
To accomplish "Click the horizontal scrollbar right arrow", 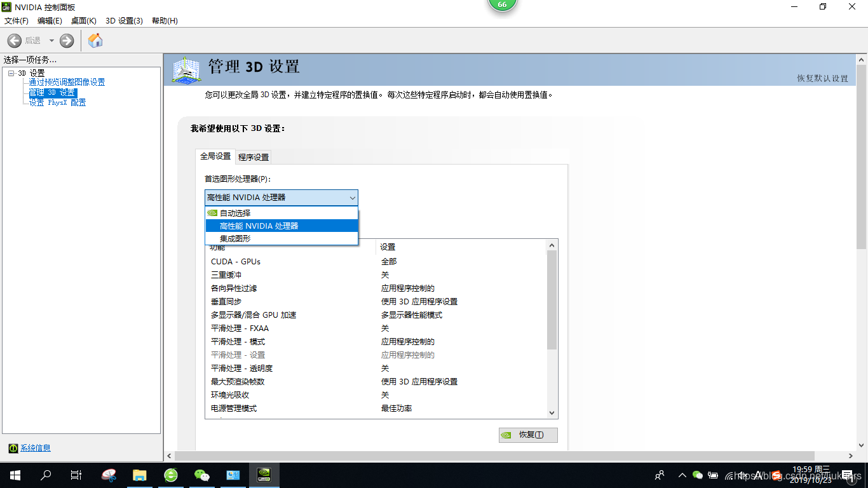I will pos(851,456).
